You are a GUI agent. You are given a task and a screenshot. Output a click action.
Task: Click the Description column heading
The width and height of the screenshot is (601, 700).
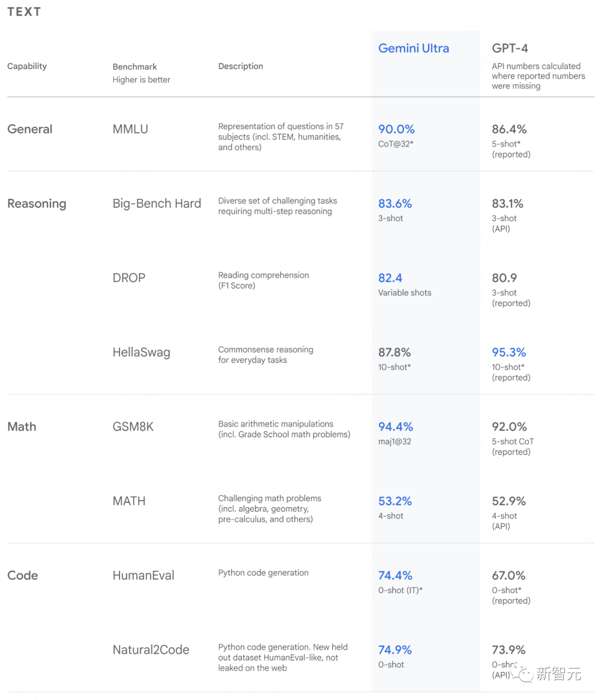point(240,66)
